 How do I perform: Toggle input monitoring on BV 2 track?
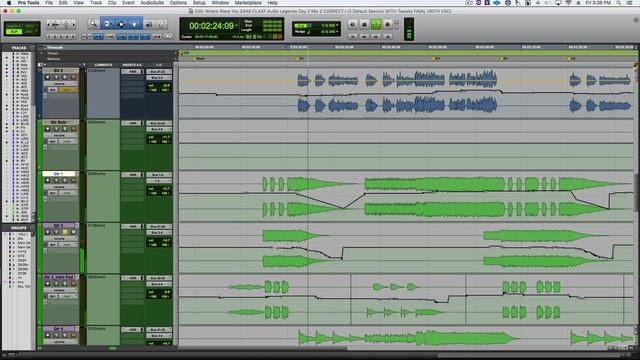[56, 77]
